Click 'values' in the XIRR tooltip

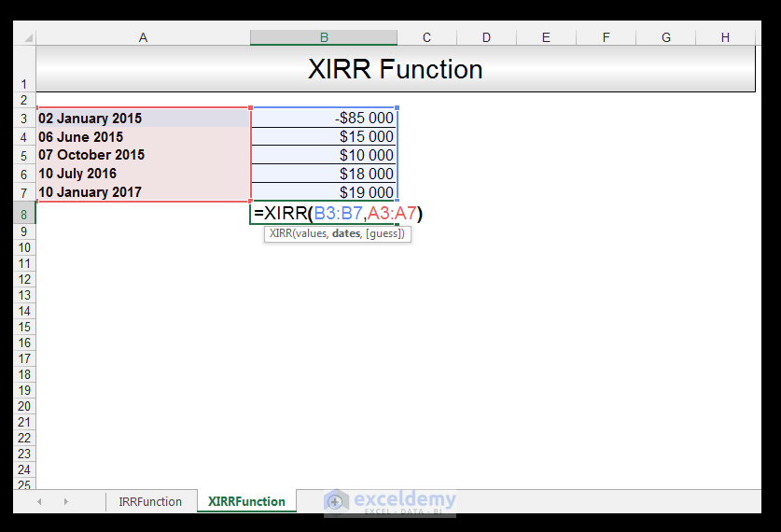pyautogui.click(x=311, y=233)
